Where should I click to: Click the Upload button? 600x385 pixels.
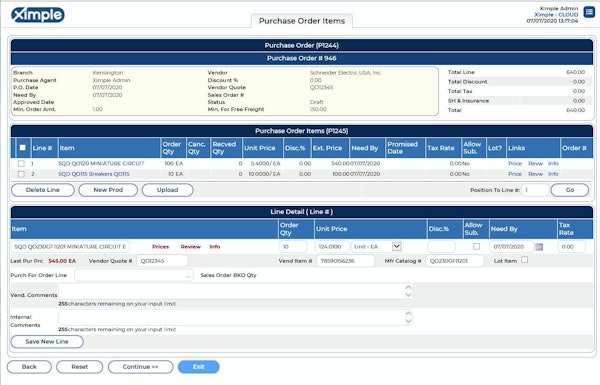tap(167, 190)
